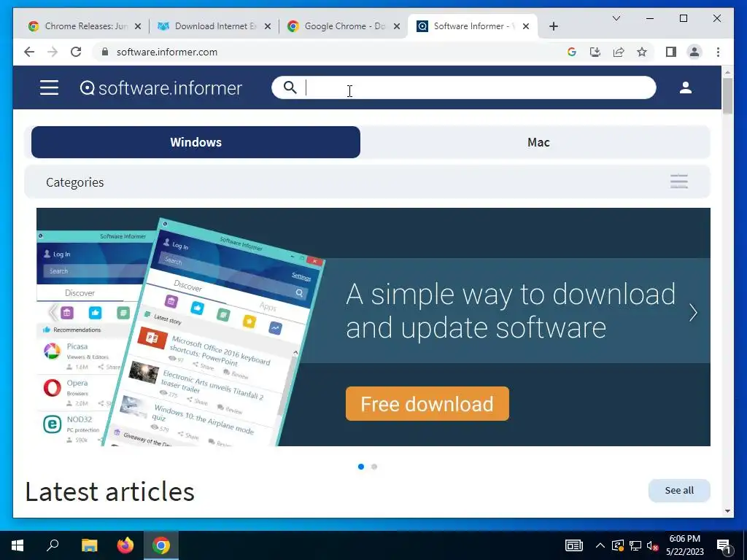Open the notification center icon
The width and height of the screenshot is (747, 560).
pos(723,546)
